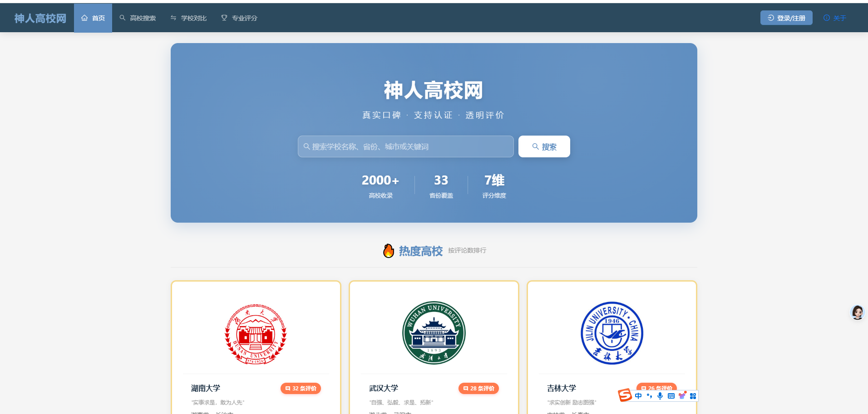The image size is (868, 414).
Task: Open the IME soft keyboard icon
Action: pos(671,396)
